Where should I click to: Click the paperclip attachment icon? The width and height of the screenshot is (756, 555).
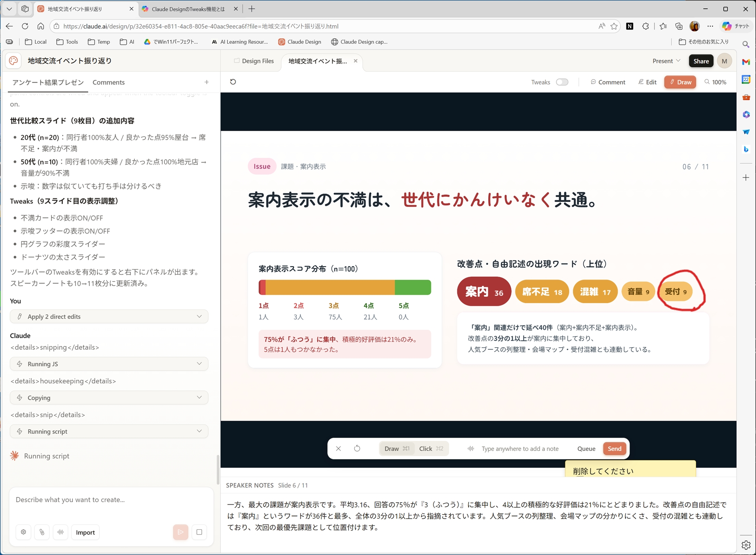42,532
